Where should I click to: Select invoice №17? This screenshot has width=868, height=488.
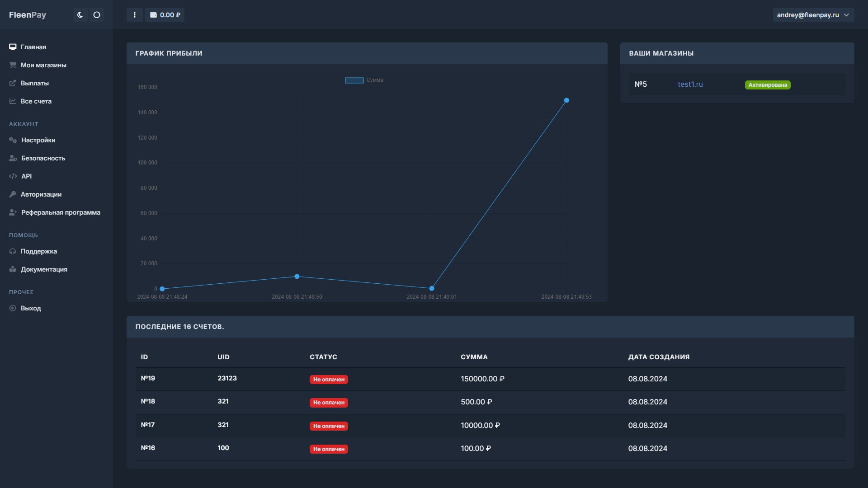coord(148,425)
